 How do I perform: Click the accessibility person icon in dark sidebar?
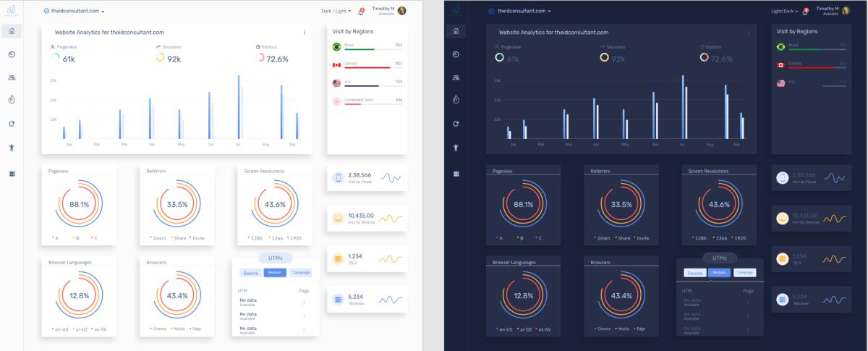[455, 148]
